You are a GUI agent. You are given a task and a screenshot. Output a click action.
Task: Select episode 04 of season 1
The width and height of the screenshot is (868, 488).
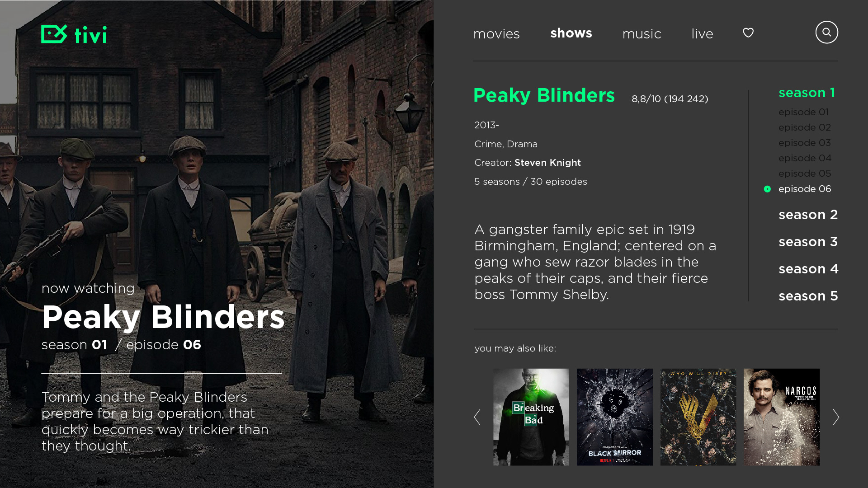pos(805,158)
